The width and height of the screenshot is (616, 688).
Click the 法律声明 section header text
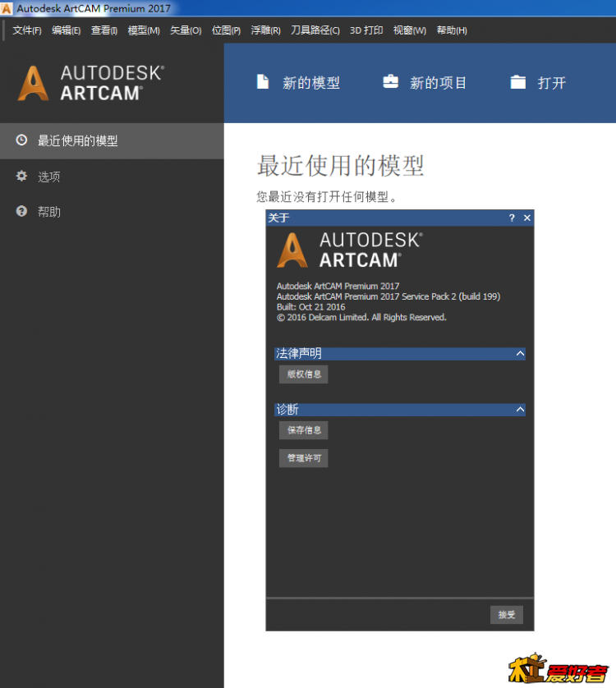point(299,354)
